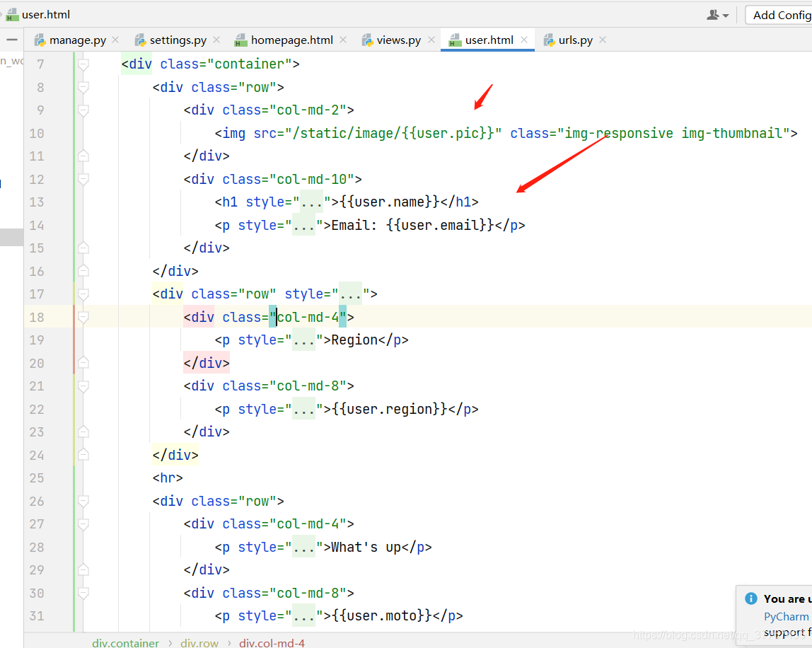Close the user.html tab
This screenshot has height=648, width=812.
(x=524, y=40)
